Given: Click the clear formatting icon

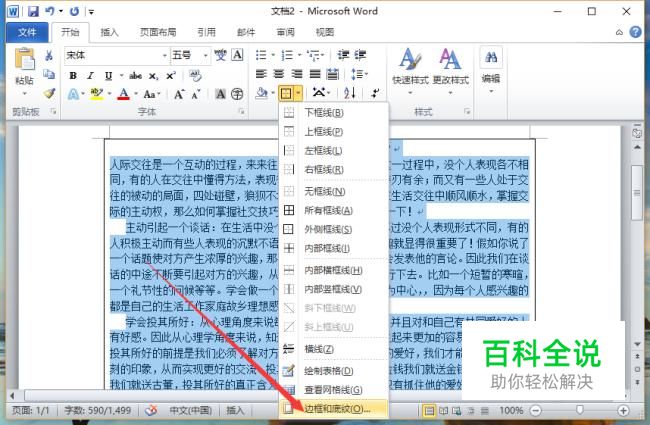Looking at the screenshot, I should [194, 75].
